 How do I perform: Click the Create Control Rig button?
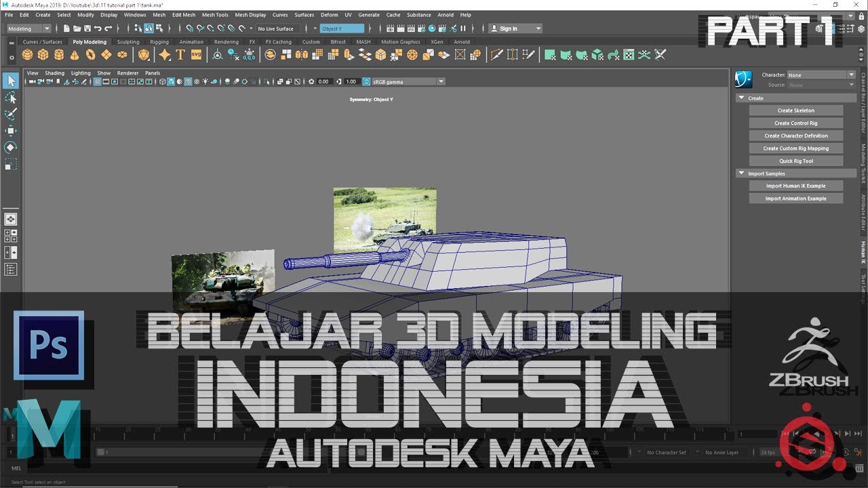point(796,123)
